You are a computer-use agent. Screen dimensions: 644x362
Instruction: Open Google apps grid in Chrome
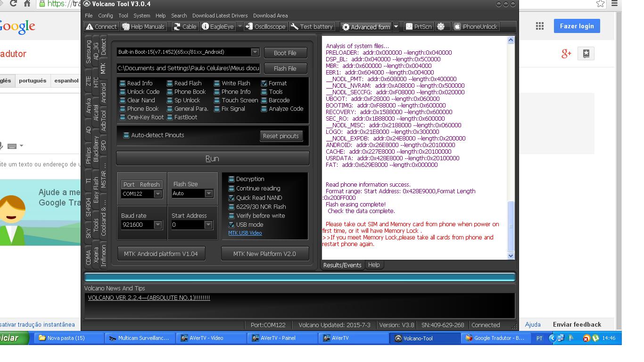click(x=540, y=26)
